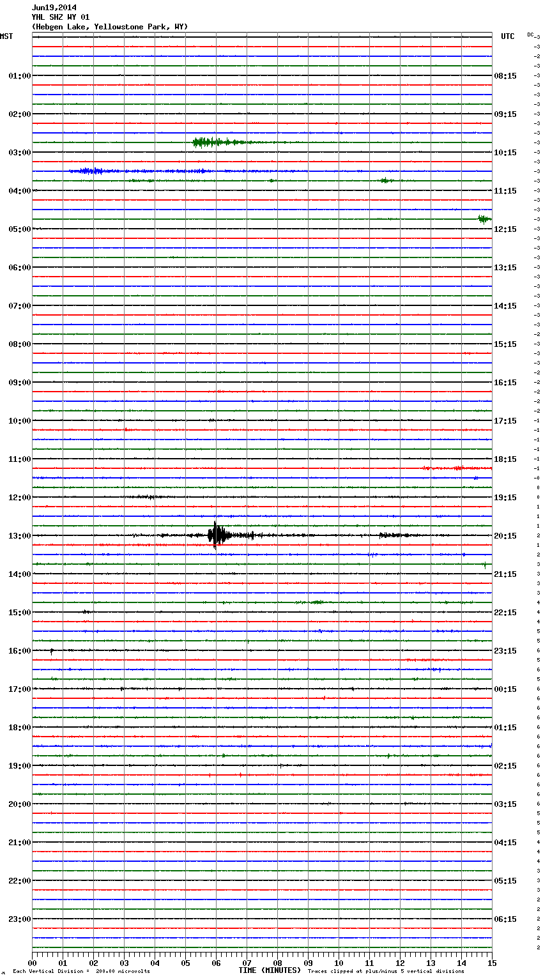543x980 pixels.
Task: Select the 03:00 MST time label
Action: click(x=20, y=153)
